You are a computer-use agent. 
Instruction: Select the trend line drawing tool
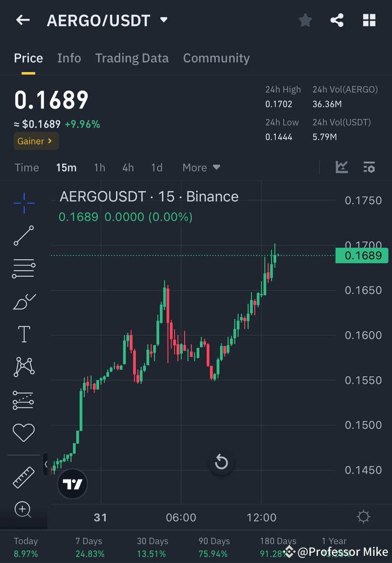(24, 236)
